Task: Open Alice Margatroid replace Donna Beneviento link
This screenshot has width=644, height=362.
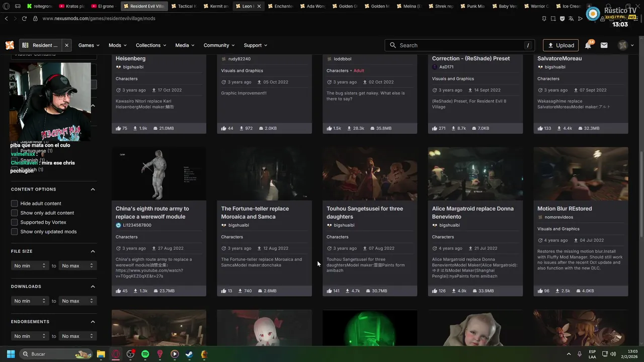Action: (473, 213)
